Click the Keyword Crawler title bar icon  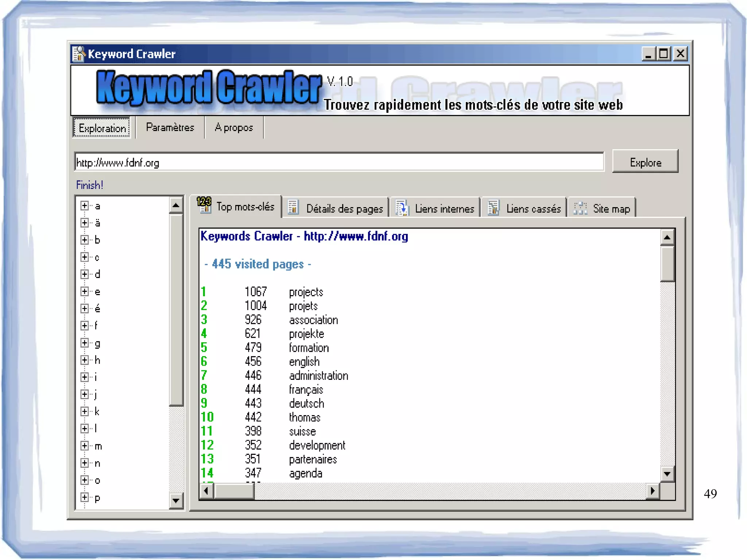click(x=78, y=54)
